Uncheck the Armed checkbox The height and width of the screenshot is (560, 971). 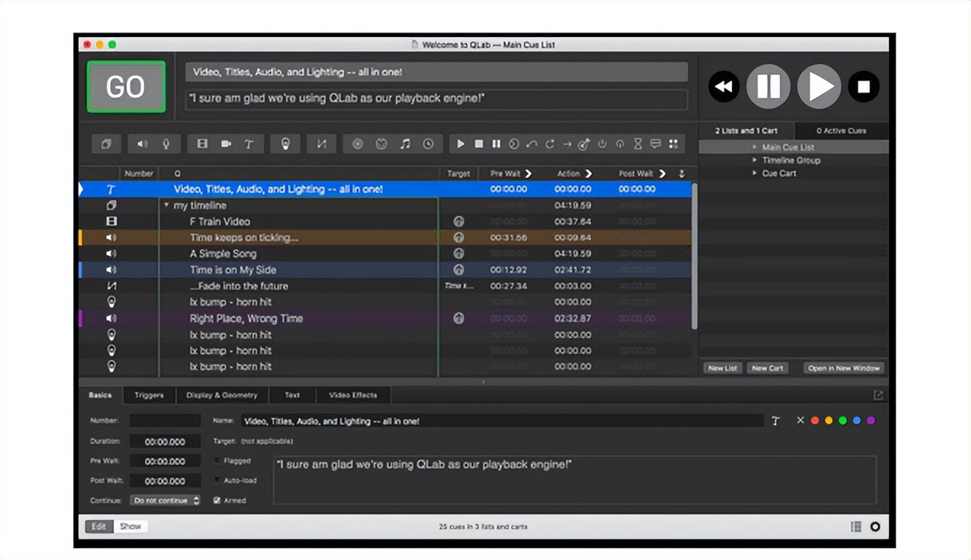click(218, 501)
